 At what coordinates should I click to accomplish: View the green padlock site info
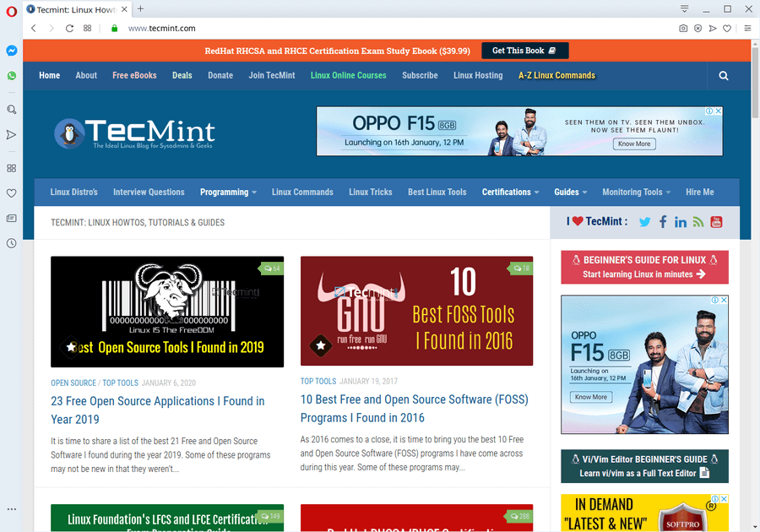coord(114,28)
